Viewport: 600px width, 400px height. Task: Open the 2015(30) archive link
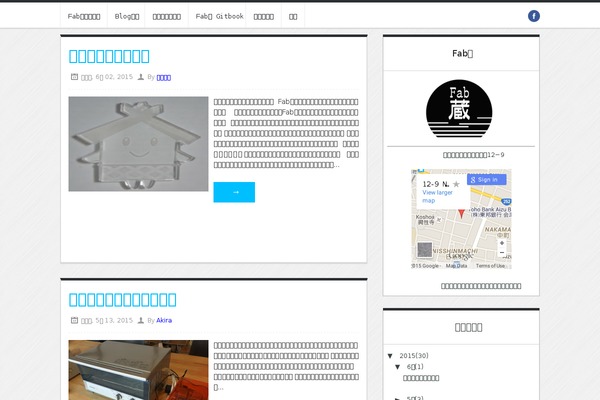click(x=414, y=356)
